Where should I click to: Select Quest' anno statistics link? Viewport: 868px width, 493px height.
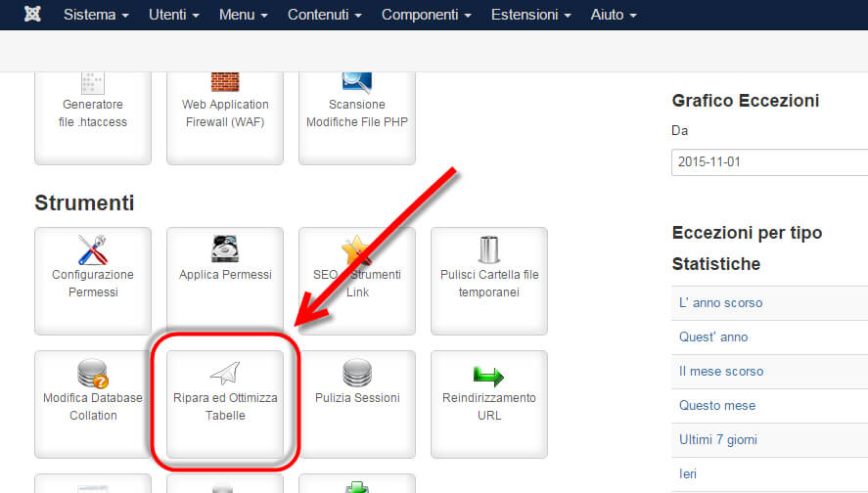[x=713, y=336]
